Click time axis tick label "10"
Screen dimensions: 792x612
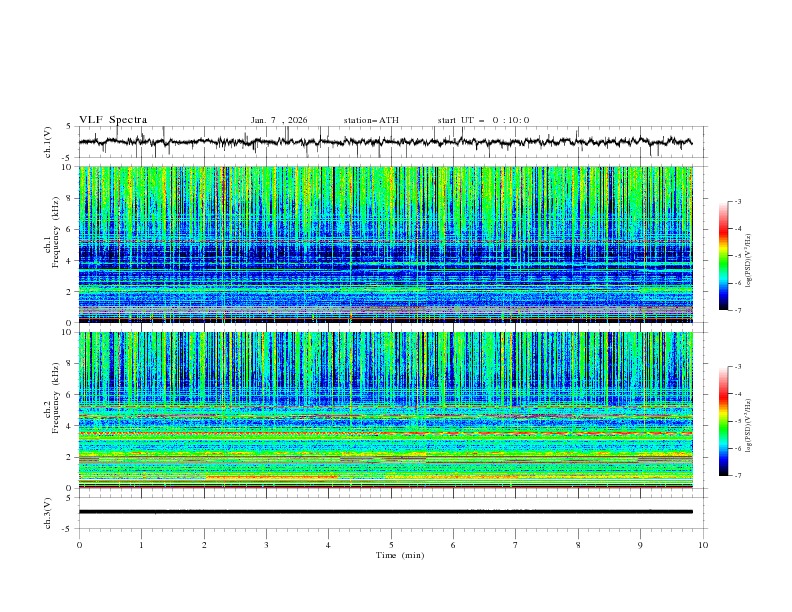pos(703,545)
